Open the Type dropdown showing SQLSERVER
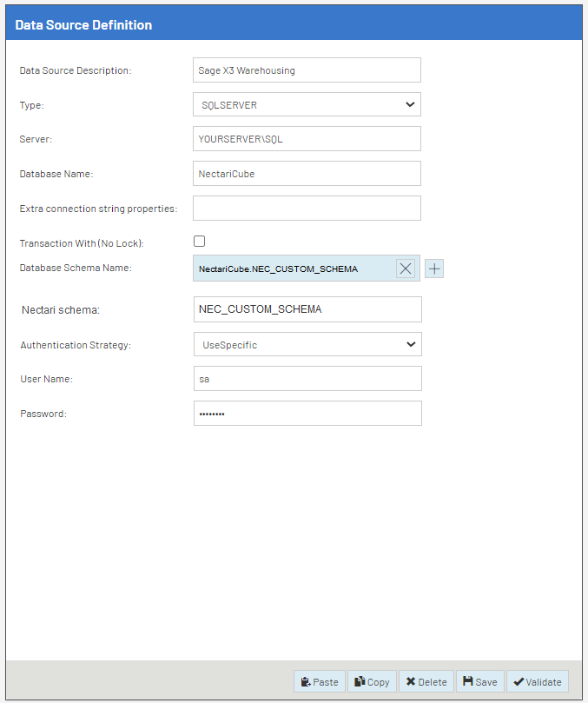Screen dimensions: 588x703 pos(306,104)
